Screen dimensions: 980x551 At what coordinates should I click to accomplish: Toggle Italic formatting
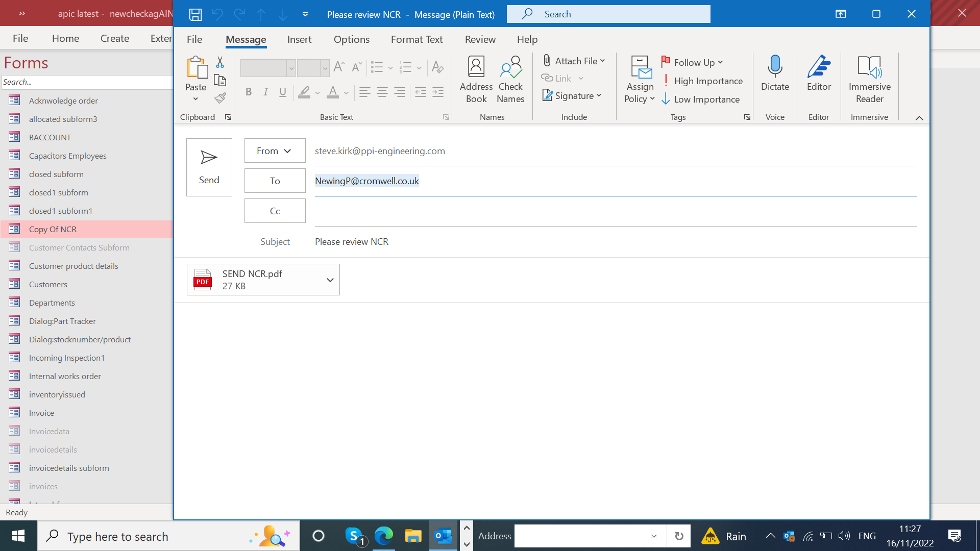click(x=265, y=92)
